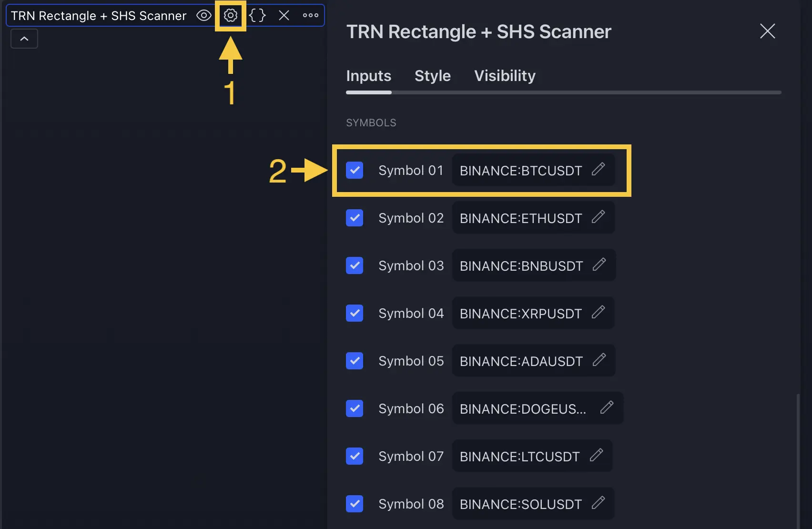Edit the BINANCE:ETHUSDT symbol via pencil icon
Screen dimensions: 812x529
tap(599, 218)
